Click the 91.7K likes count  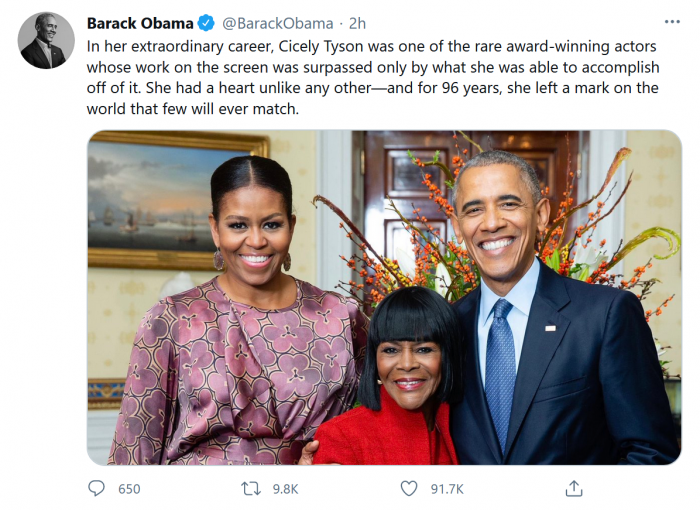pyautogui.click(x=446, y=489)
